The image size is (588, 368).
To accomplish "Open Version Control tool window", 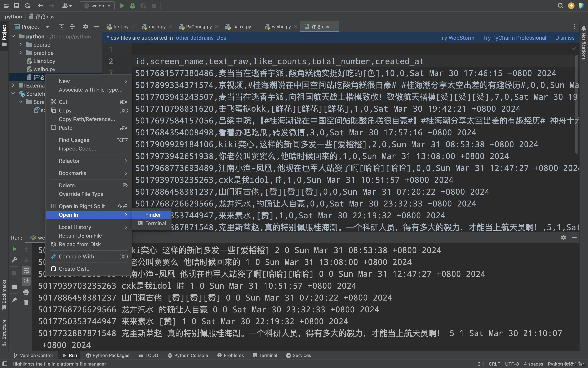I will pyautogui.click(x=33, y=355).
